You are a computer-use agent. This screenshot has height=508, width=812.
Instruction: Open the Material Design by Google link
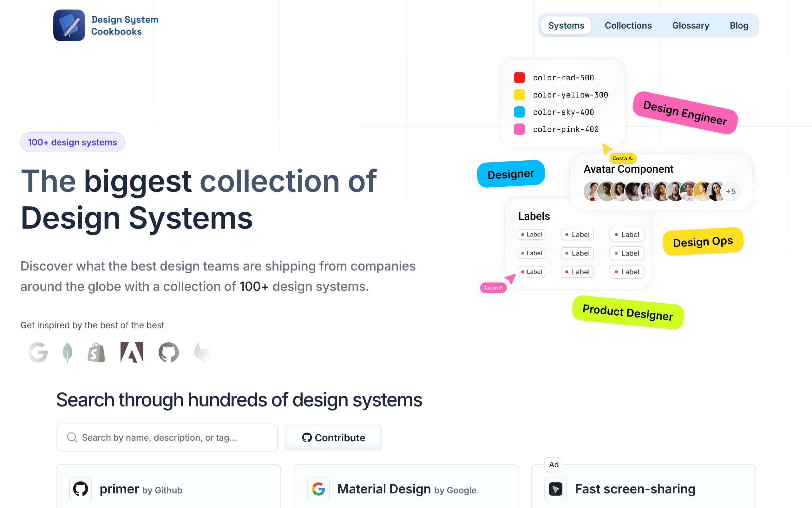coord(407,489)
